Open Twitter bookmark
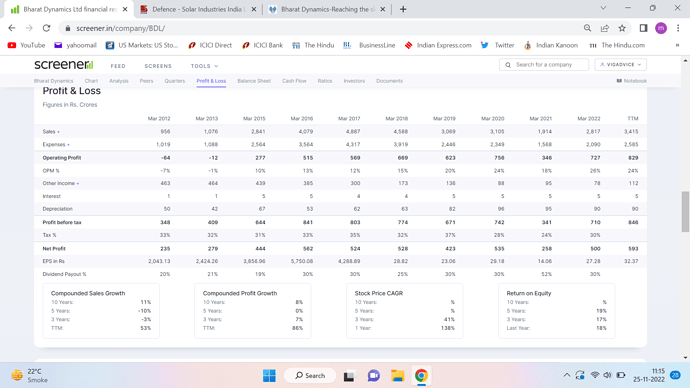This screenshot has height=388, width=690. [x=497, y=45]
